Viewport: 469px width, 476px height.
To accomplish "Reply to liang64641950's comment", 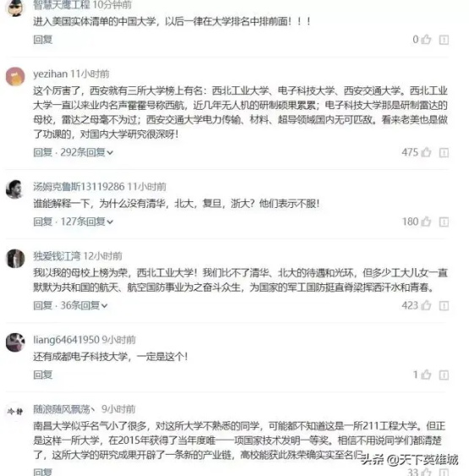I will point(43,375).
